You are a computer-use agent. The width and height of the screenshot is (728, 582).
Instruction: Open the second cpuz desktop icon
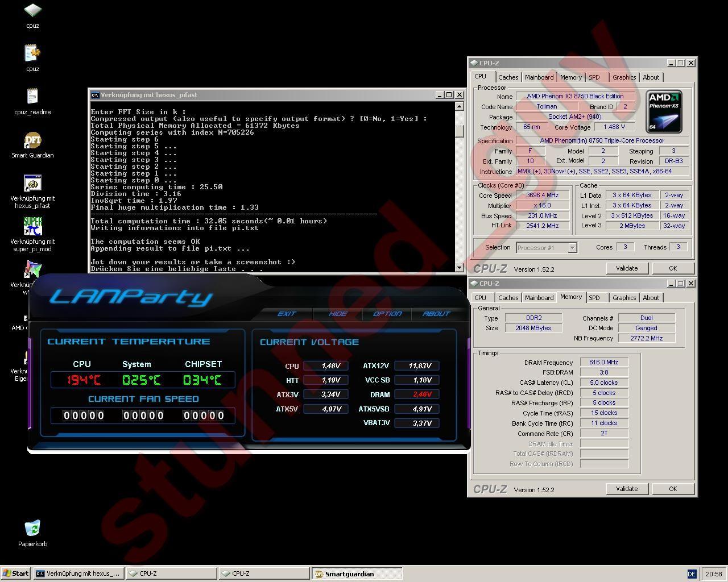coord(32,54)
